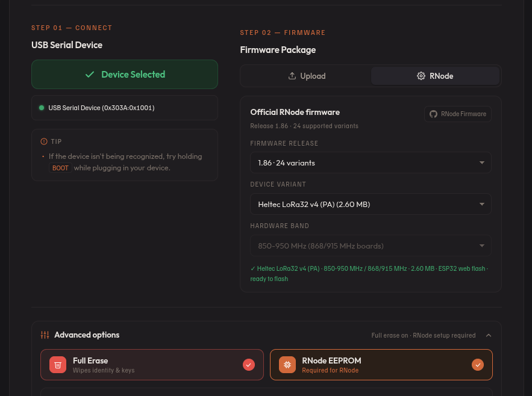Click the Device Selected button
The width and height of the screenshot is (532, 396).
[x=125, y=74]
